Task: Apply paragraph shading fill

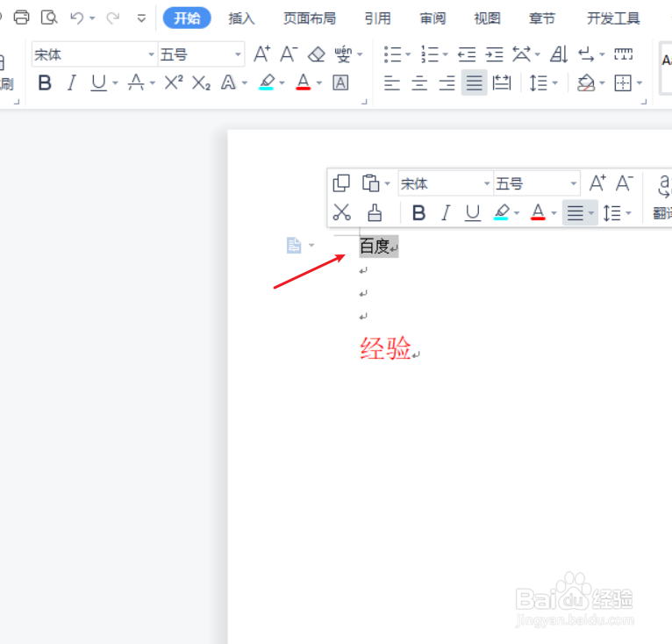Action: coord(586,82)
